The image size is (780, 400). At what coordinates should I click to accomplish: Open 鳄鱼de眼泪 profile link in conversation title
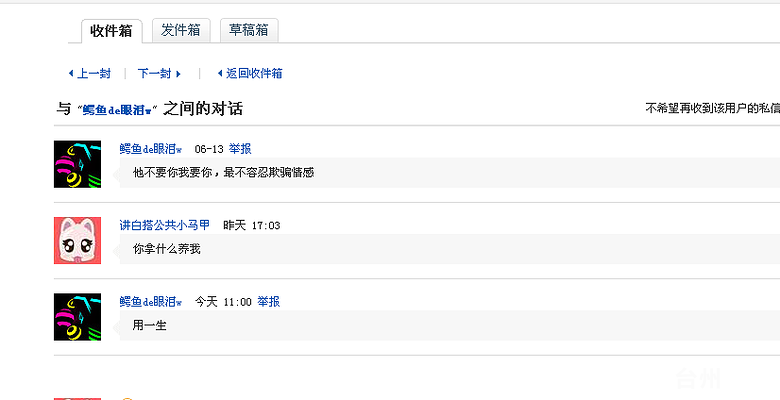point(118,109)
